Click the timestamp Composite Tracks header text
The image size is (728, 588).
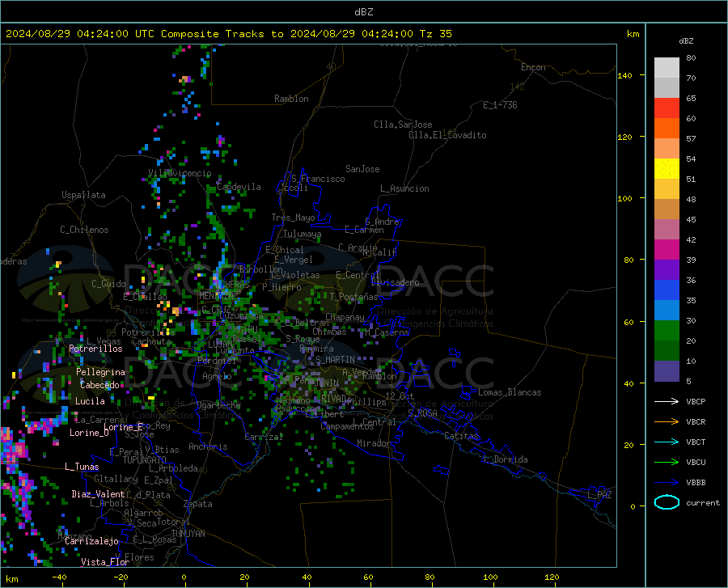228,34
